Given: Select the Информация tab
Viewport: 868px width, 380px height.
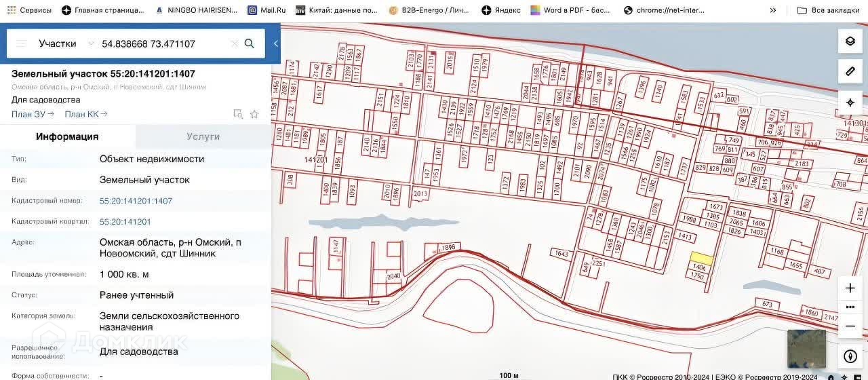Looking at the screenshot, I should pyautogui.click(x=67, y=136).
